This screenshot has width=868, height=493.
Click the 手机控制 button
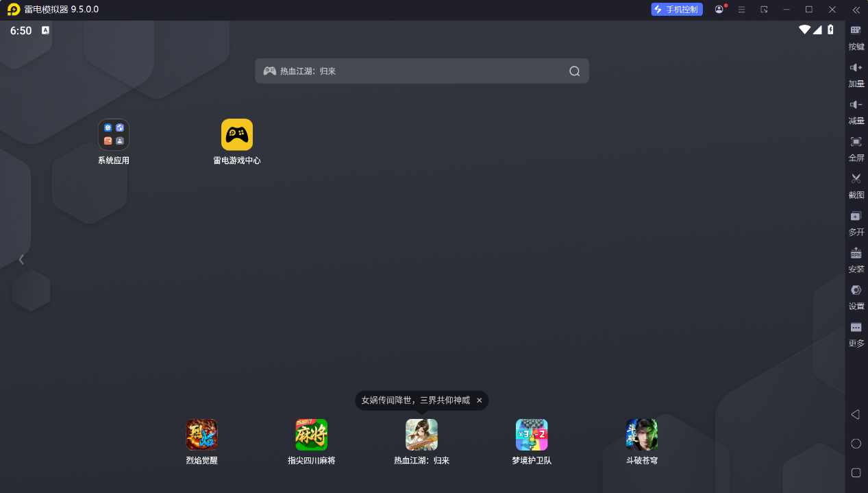point(677,10)
